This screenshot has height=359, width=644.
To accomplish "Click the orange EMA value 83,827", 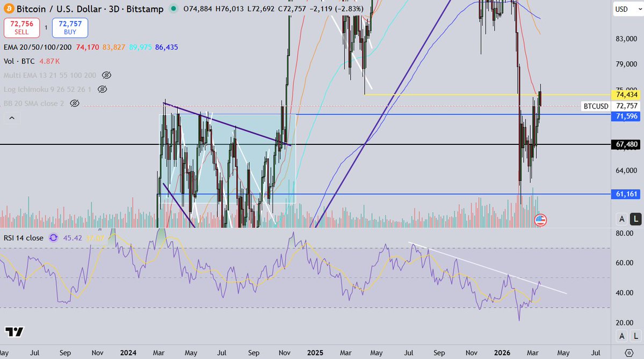I will [x=114, y=47].
